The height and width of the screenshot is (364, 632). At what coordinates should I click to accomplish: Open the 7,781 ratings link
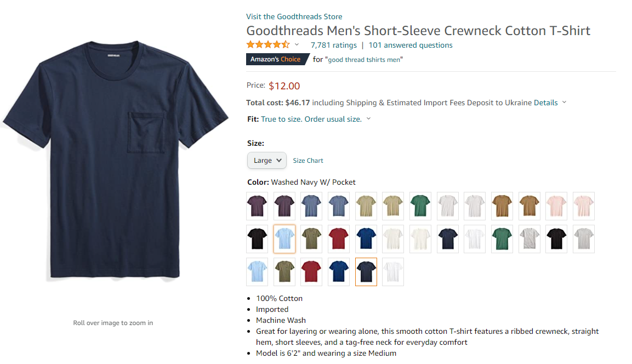[334, 45]
